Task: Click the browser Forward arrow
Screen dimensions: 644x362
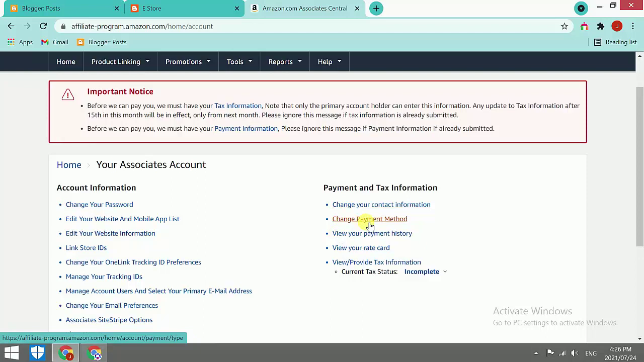Action: click(x=27, y=26)
